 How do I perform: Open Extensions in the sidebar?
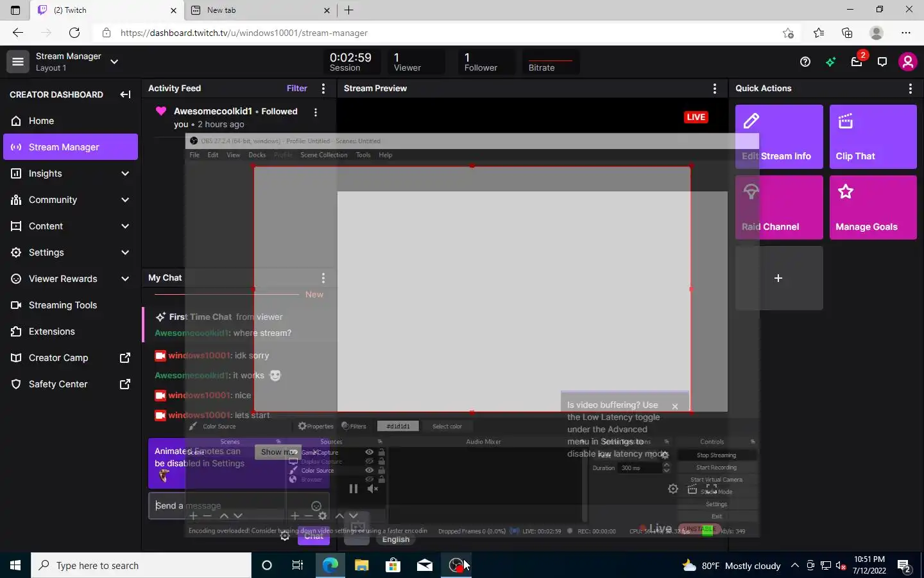click(x=71, y=331)
